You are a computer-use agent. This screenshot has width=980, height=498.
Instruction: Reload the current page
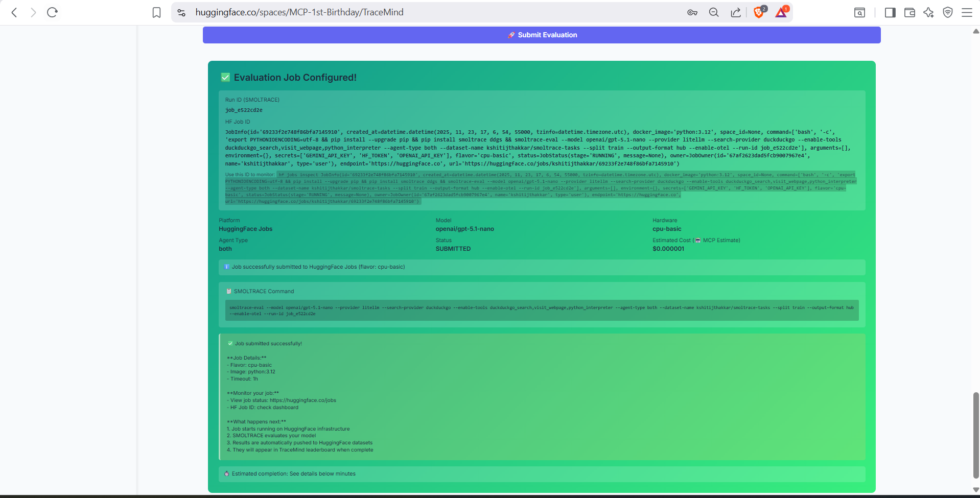pyautogui.click(x=52, y=12)
